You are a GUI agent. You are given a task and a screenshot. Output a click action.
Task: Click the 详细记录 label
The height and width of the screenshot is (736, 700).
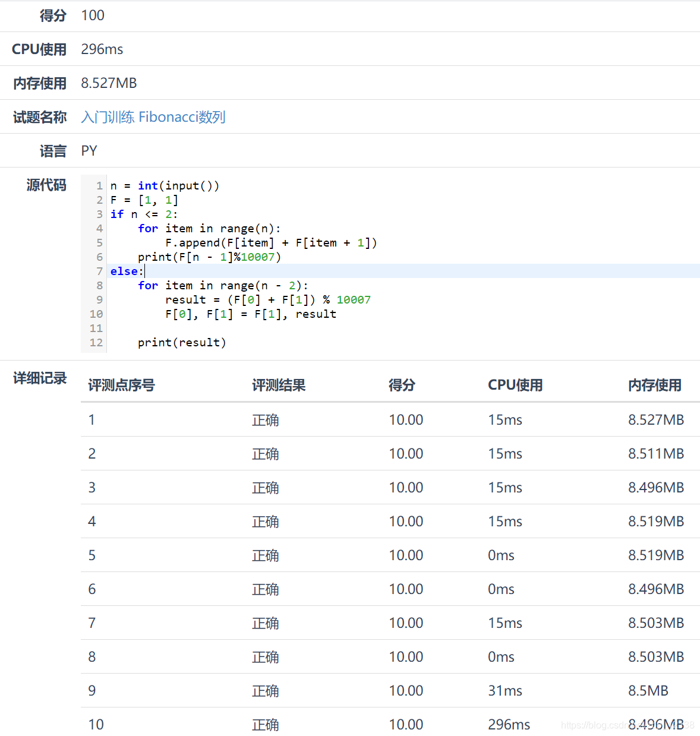point(40,378)
